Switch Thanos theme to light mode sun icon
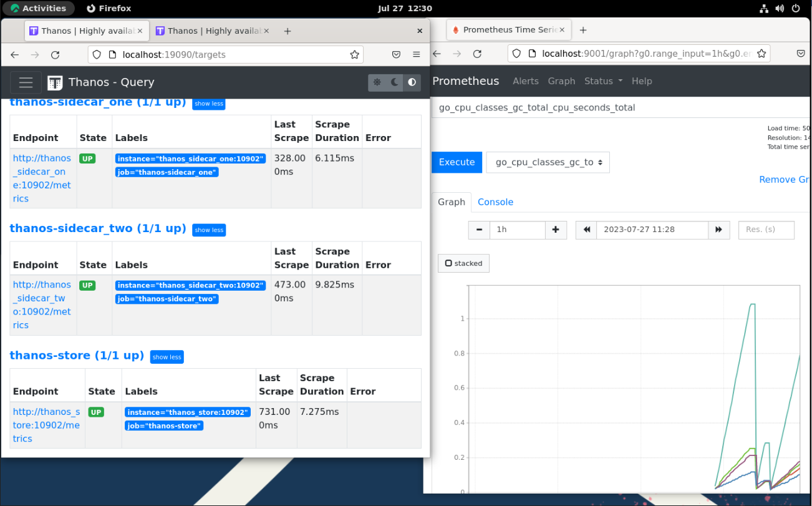Screen dimensions: 812x506 pyautogui.click(x=377, y=82)
